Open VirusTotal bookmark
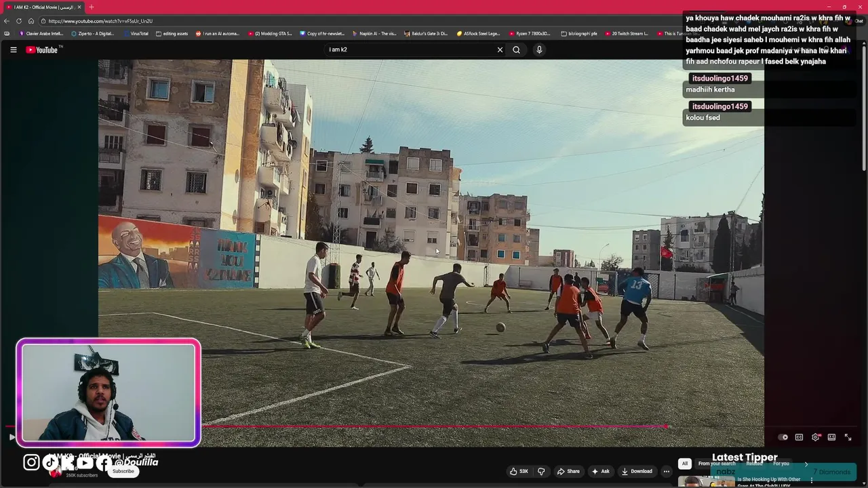 (x=136, y=33)
